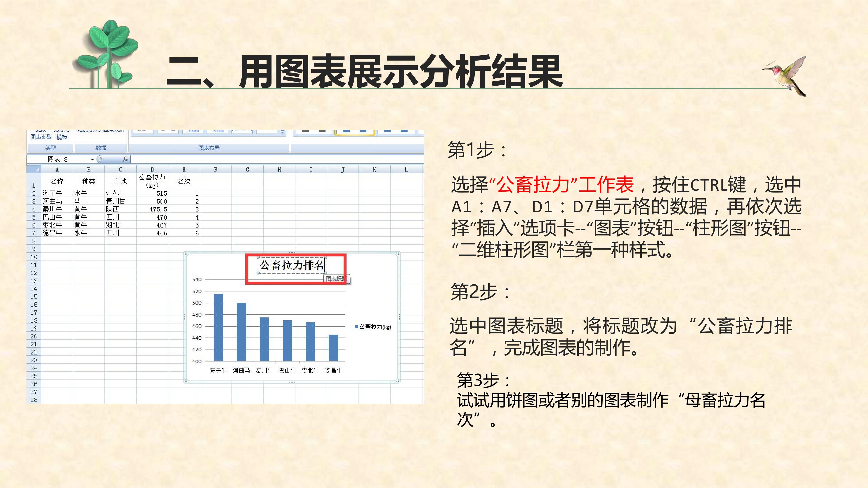Screen dimensions: 868x488
Task: Select the cell with value 515
Action: pos(152,193)
